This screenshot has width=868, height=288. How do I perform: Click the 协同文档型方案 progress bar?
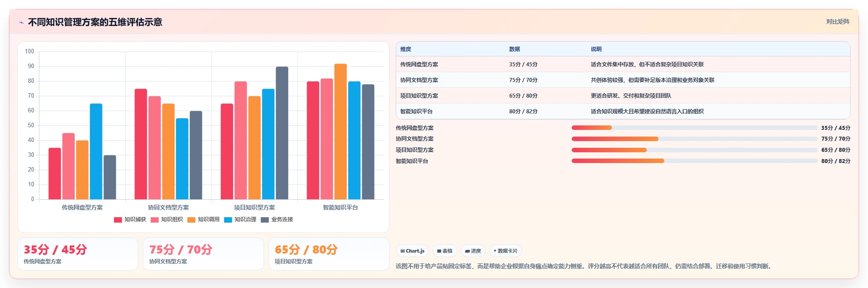[x=694, y=139]
